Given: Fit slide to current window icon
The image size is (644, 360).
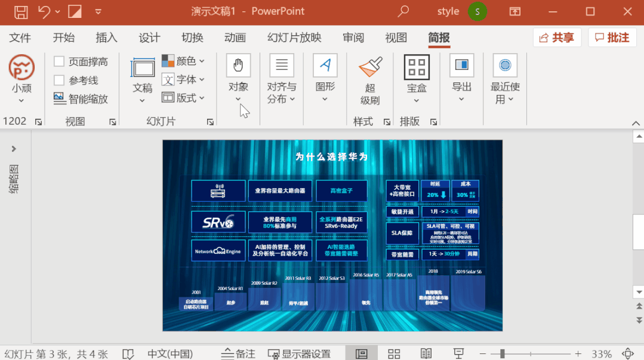Looking at the screenshot, I should [x=628, y=354].
